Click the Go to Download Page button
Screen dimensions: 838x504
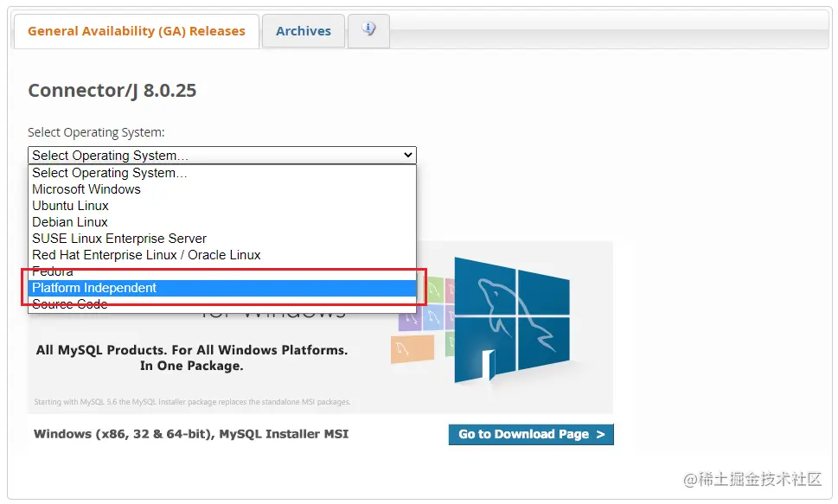coord(531,434)
